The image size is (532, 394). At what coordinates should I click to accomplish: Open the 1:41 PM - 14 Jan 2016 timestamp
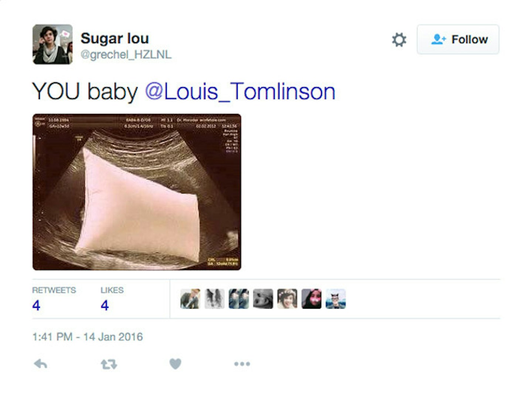[88, 337]
